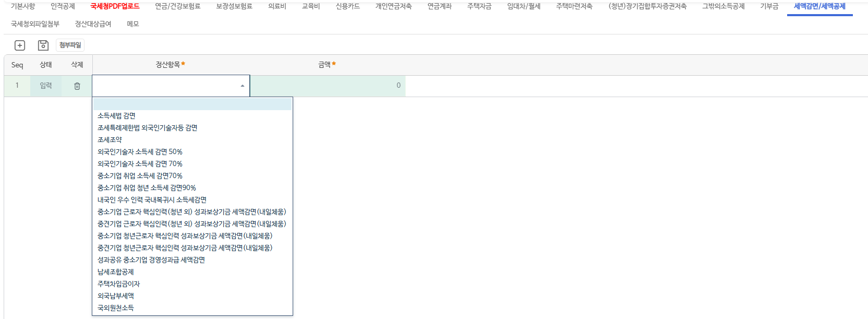Click the 정산항목 combo box field
This screenshot has width=868, height=319.
(171, 86)
